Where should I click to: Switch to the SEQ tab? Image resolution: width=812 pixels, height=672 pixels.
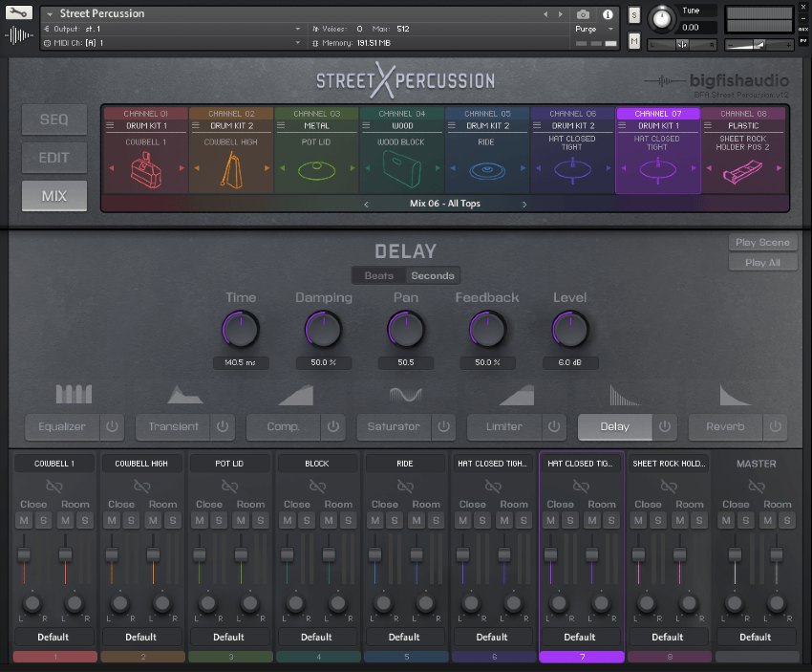(x=54, y=120)
